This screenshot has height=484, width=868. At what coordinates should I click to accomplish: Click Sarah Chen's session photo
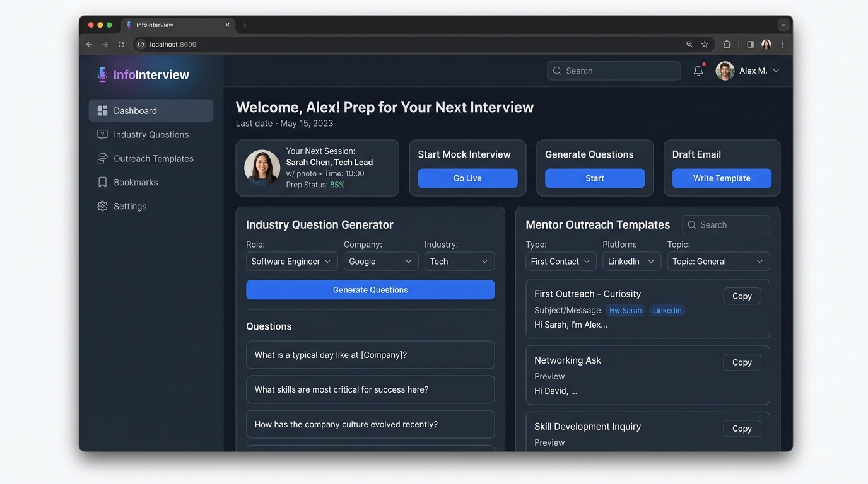click(x=262, y=168)
